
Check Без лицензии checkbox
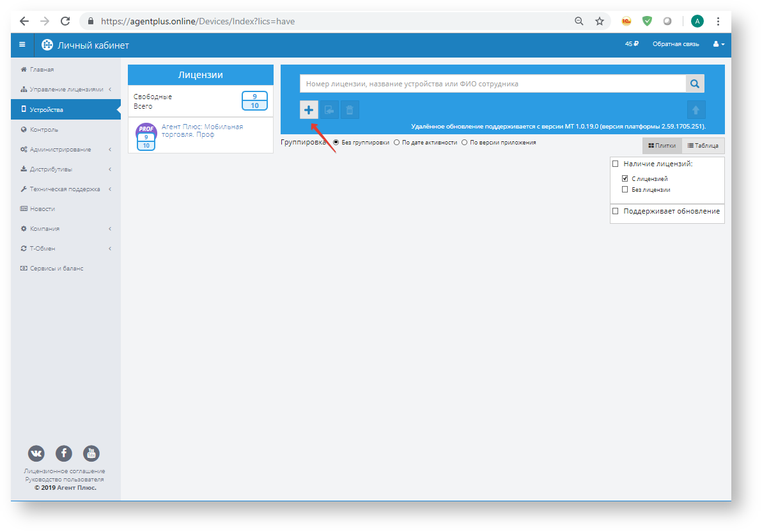tap(625, 190)
